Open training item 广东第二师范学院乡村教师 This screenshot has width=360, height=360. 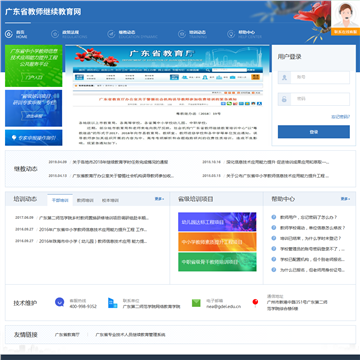pyautogui.click(x=94, y=218)
